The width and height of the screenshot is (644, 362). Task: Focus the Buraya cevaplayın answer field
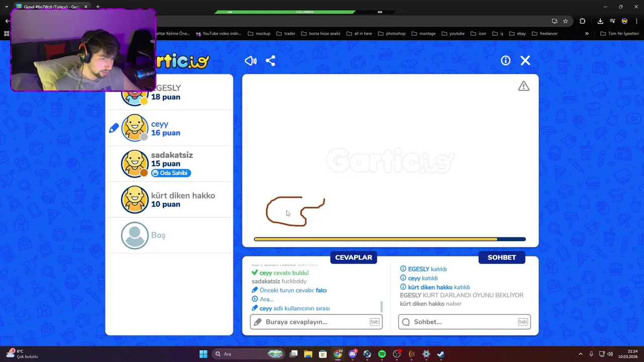tap(316, 322)
